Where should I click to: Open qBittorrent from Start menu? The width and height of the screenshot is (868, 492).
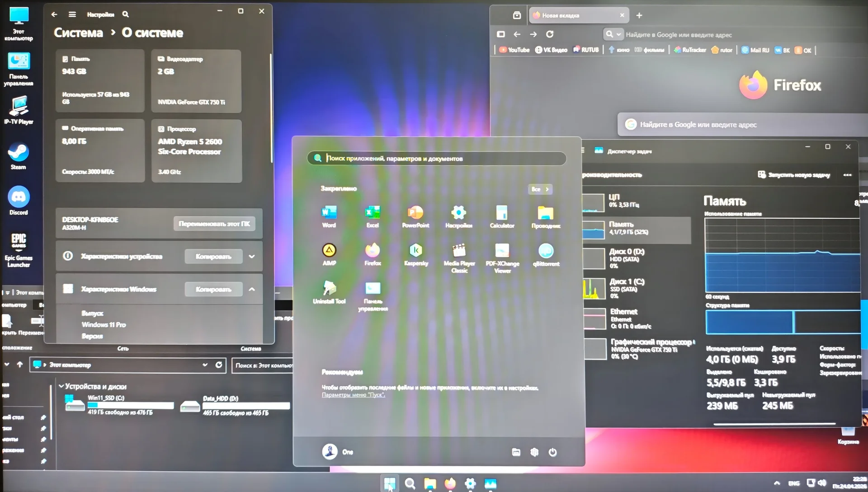click(x=546, y=254)
